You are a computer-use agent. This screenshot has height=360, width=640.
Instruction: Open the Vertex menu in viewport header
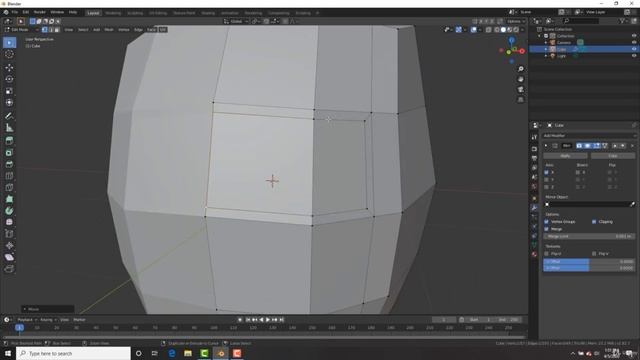point(124,30)
